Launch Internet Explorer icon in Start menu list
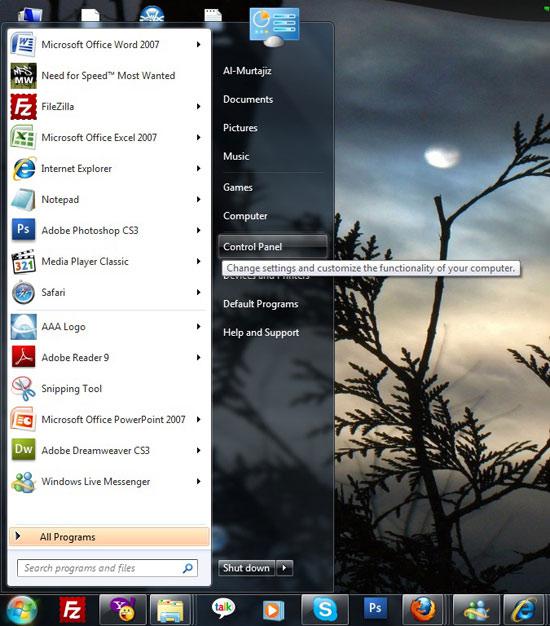The height and width of the screenshot is (626, 550). 23,168
